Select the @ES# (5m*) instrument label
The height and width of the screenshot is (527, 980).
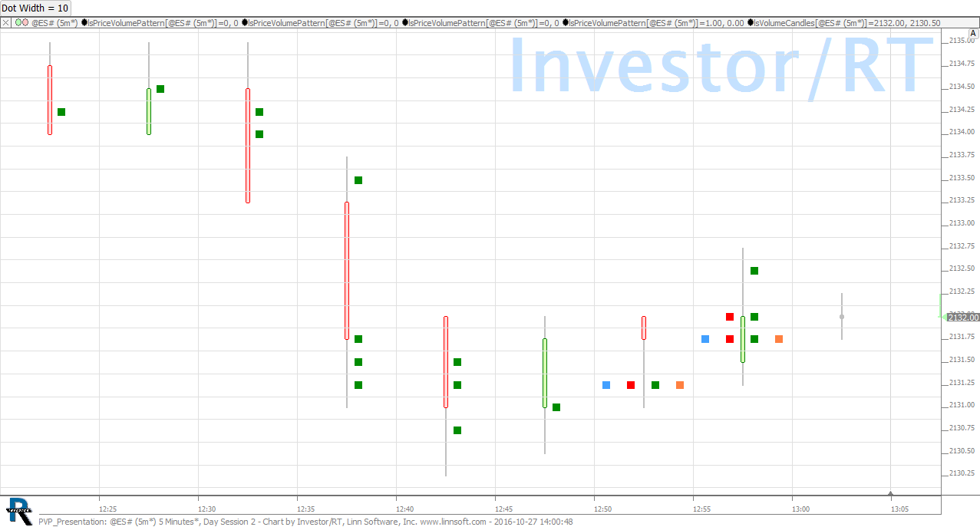coord(54,23)
